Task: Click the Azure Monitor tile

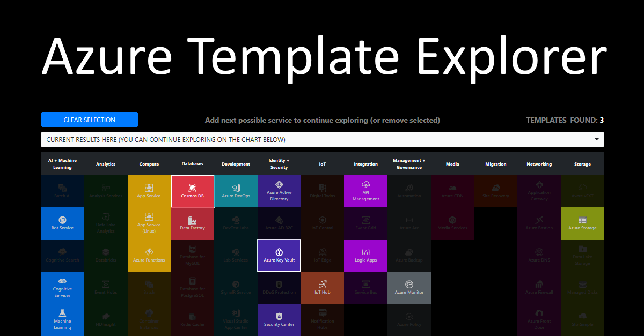Action: click(409, 288)
